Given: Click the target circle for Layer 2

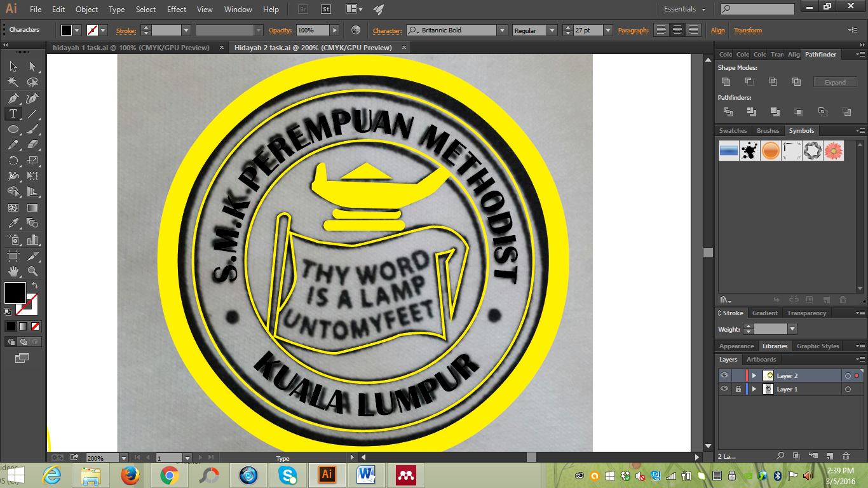Looking at the screenshot, I should (848, 376).
